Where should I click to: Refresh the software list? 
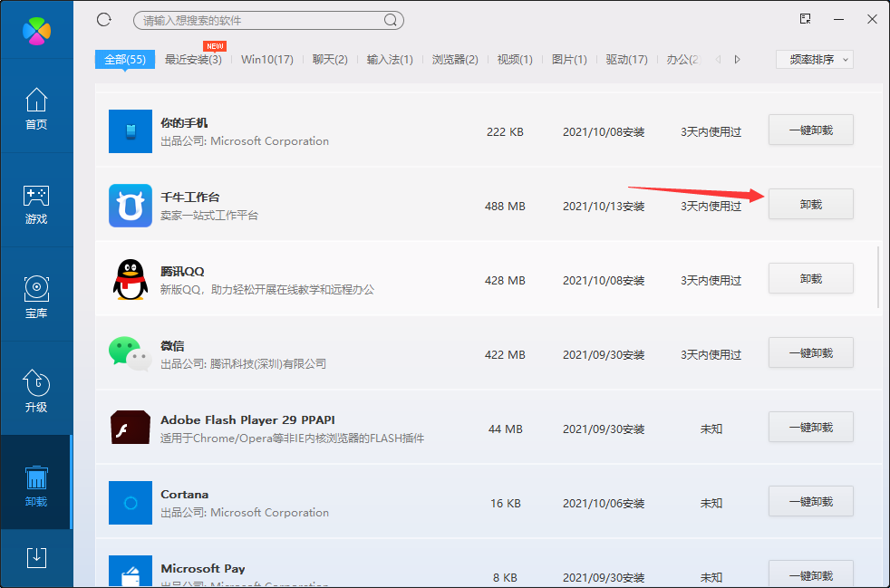pos(104,20)
